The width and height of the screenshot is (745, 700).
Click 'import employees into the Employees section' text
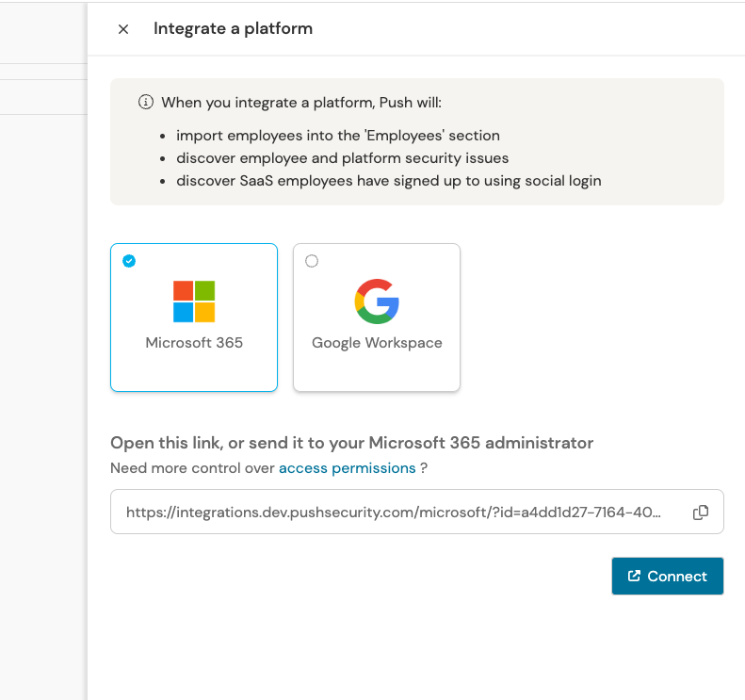(x=338, y=136)
